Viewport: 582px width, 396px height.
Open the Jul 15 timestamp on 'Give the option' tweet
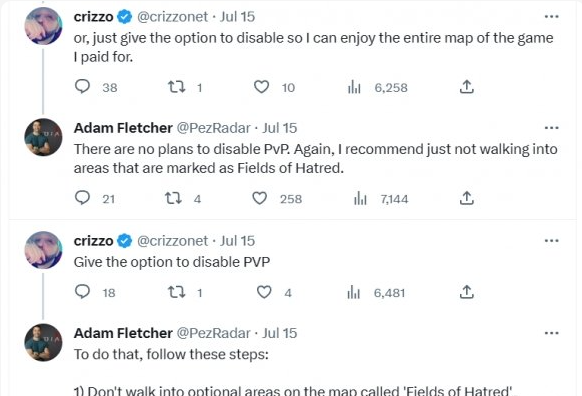click(237, 241)
